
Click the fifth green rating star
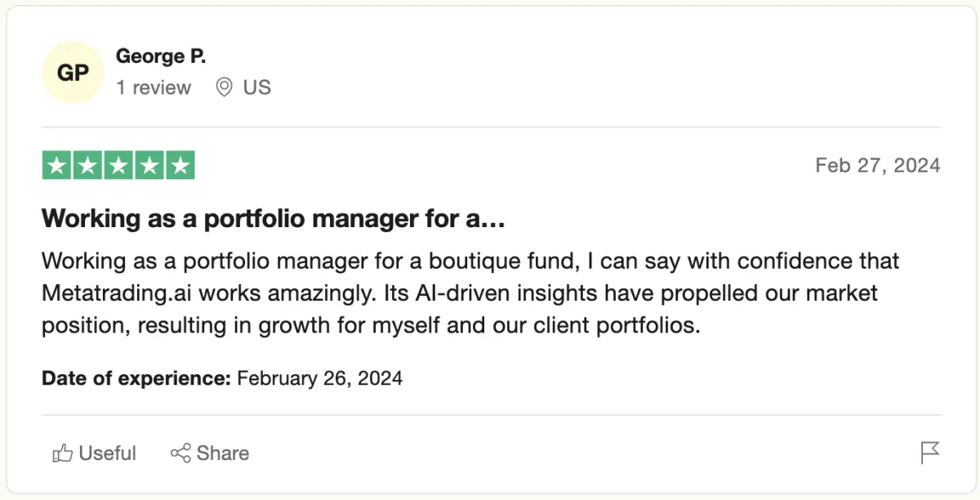pyautogui.click(x=180, y=166)
